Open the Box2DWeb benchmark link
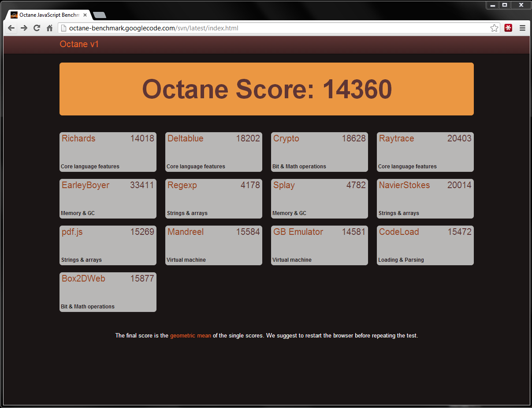 [x=83, y=278]
